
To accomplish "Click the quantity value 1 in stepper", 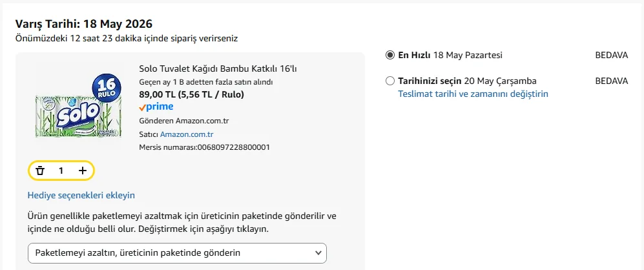I will [x=61, y=171].
